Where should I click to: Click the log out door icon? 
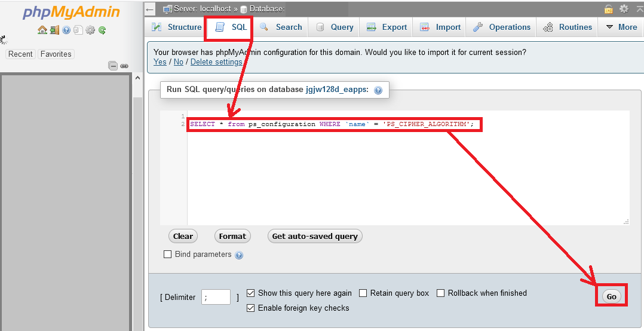tap(54, 30)
